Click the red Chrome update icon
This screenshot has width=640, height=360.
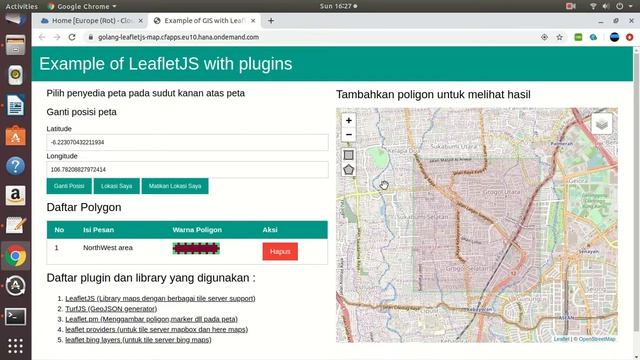coord(629,37)
